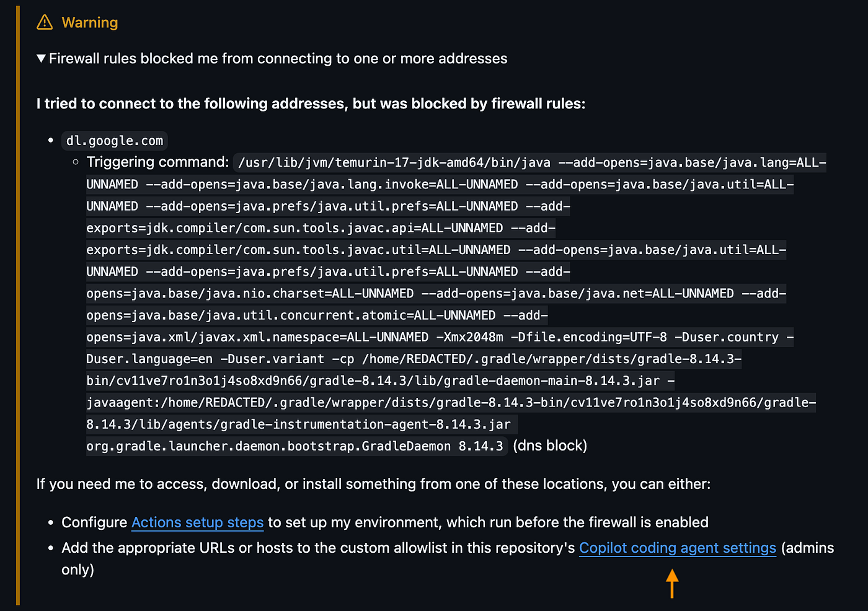
Task: Click the hollow bullet before Triggering command
Action: tap(76, 162)
